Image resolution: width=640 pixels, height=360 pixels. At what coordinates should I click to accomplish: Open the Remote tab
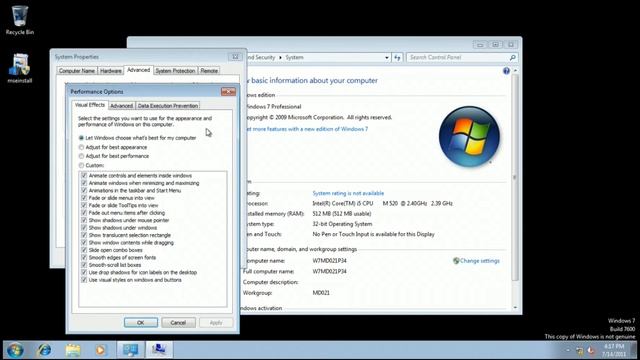click(209, 71)
